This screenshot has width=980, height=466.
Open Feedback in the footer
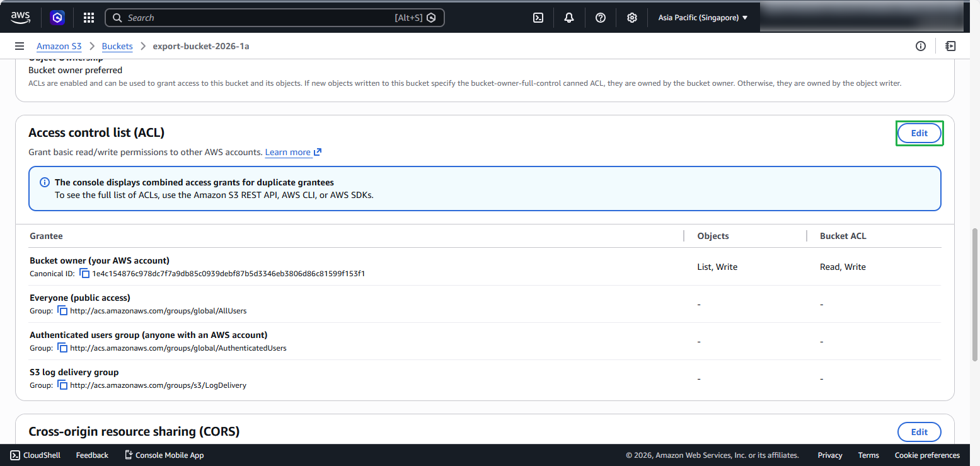92,455
